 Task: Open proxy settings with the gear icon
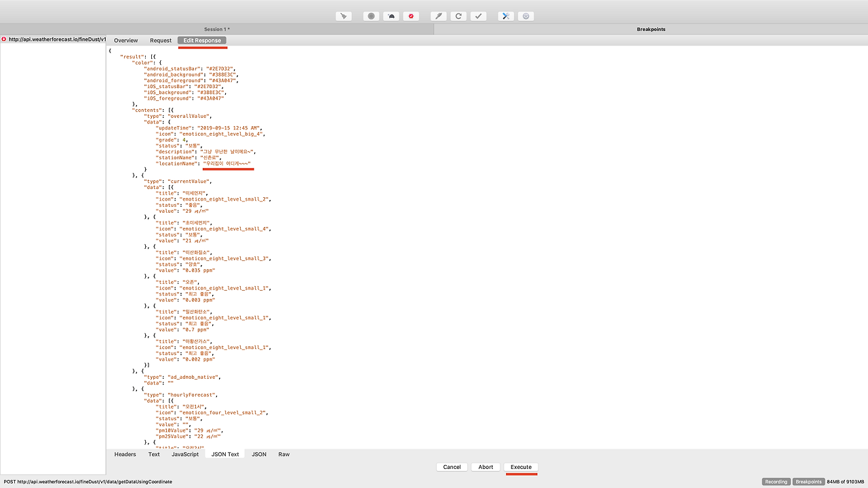pyautogui.click(x=526, y=16)
